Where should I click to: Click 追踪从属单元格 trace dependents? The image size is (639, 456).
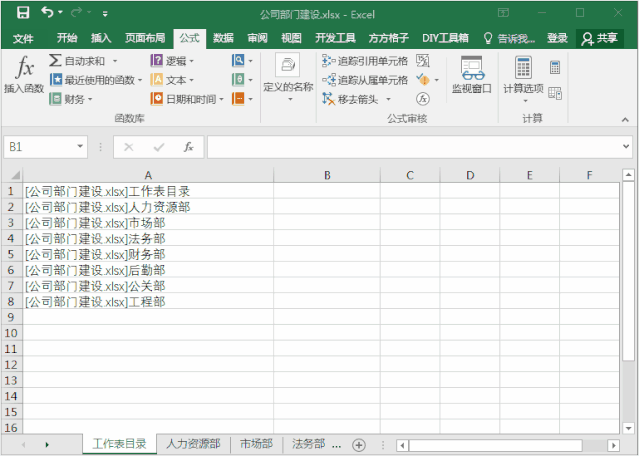coord(365,80)
